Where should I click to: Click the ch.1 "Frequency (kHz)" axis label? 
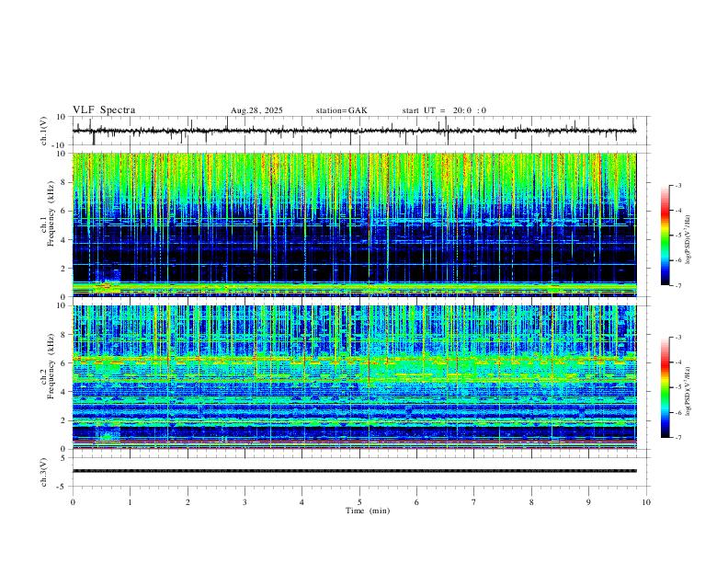click(x=51, y=213)
